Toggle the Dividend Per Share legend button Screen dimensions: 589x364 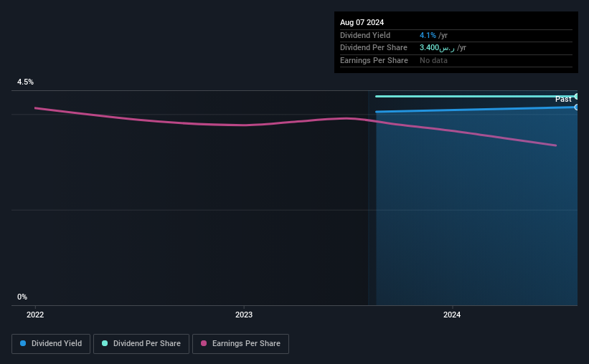(141, 344)
